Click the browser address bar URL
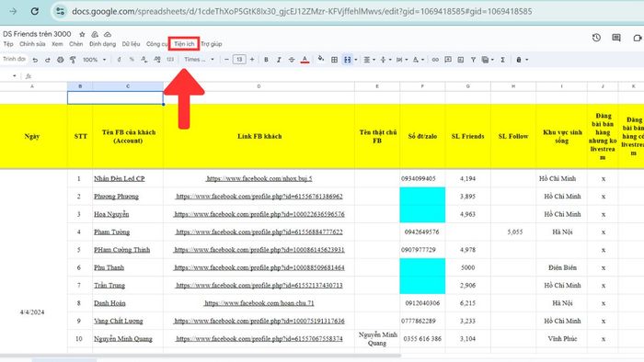The width and height of the screenshot is (644, 362). click(302, 11)
